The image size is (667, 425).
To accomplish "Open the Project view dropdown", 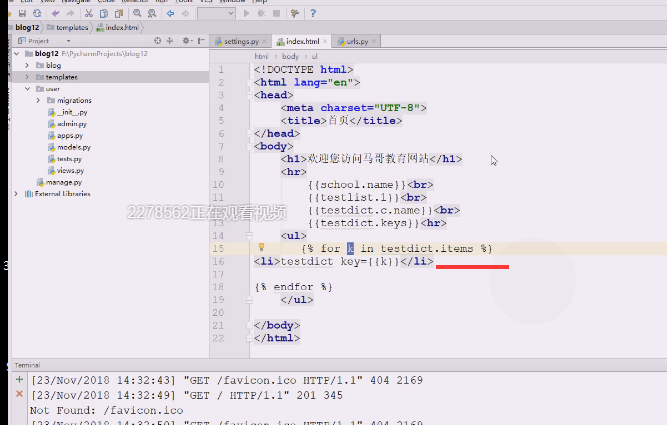I will point(68,41).
